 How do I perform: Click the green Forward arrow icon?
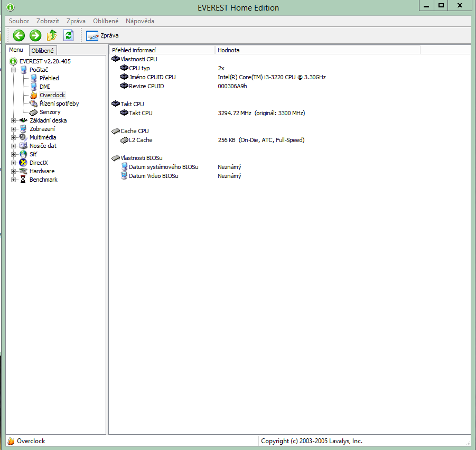click(35, 35)
